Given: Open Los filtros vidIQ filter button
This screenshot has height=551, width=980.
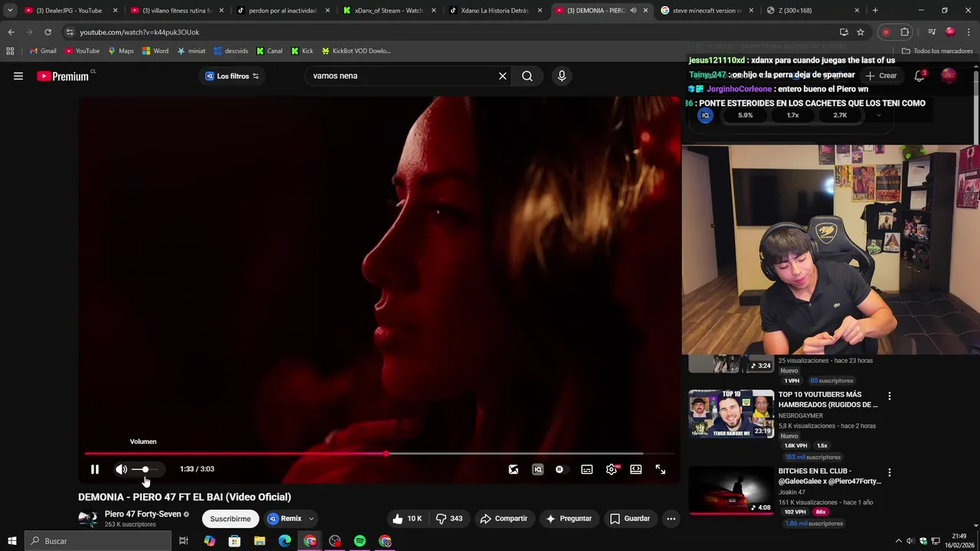Looking at the screenshot, I should (x=232, y=76).
